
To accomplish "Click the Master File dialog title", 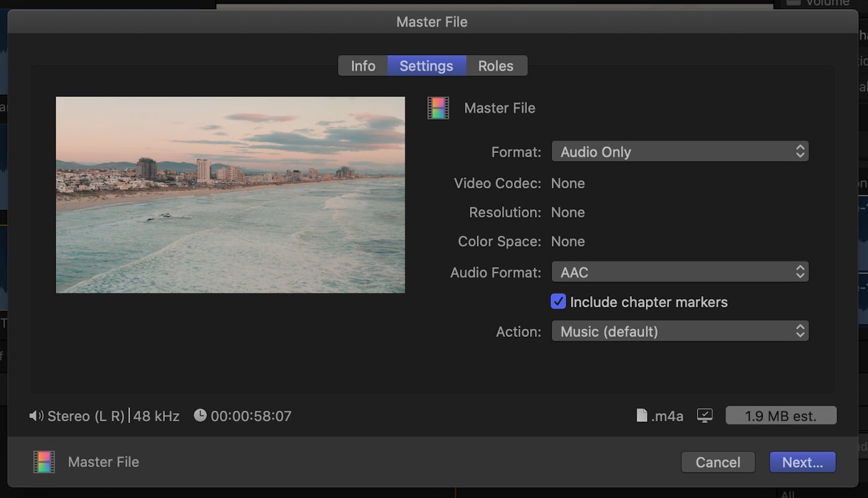I will 432,22.
